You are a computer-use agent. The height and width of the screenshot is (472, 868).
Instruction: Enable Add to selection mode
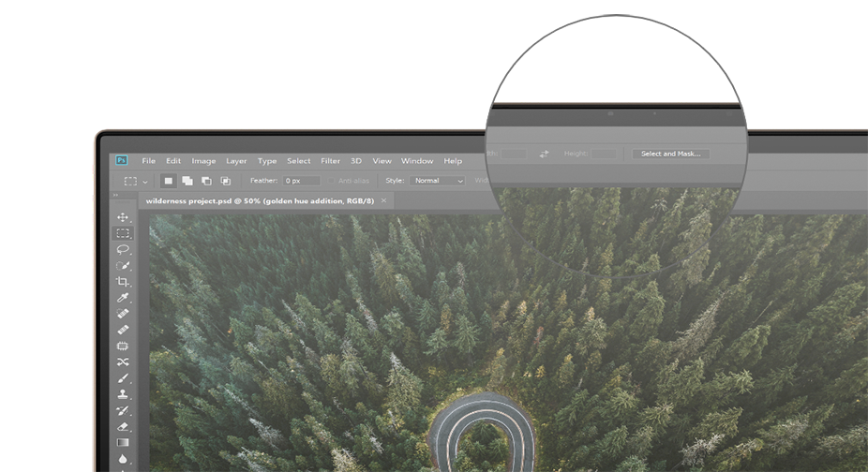pos(187,181)
